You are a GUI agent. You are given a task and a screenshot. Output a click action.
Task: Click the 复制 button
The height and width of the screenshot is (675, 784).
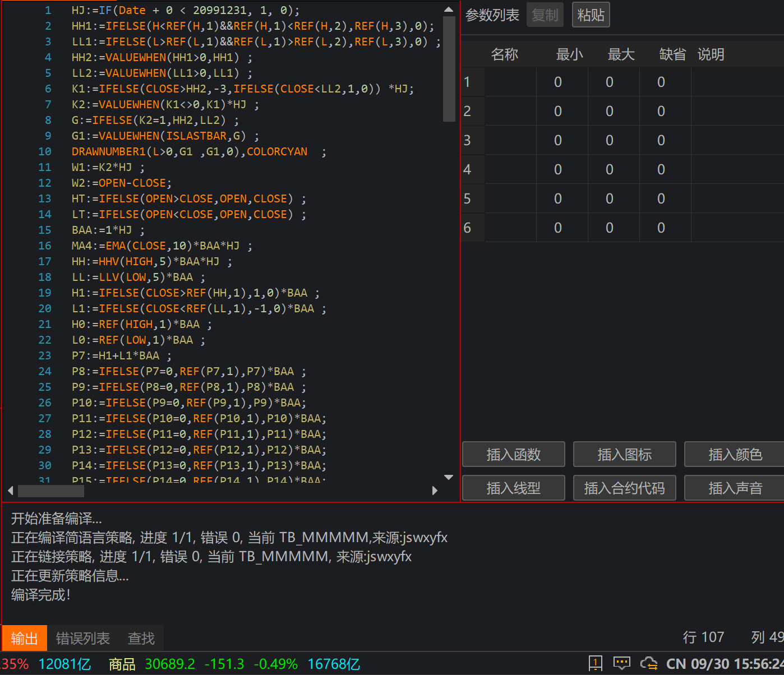(545, 15)
